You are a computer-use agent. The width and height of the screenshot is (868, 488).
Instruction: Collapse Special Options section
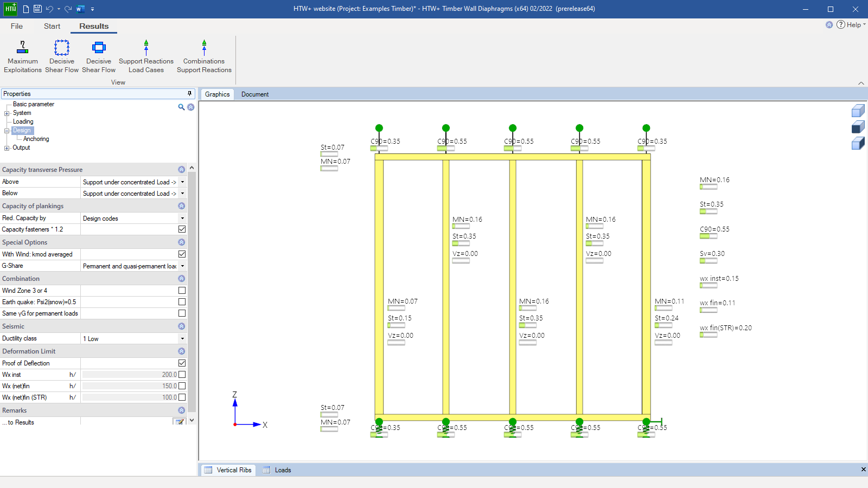pos(181,242)
